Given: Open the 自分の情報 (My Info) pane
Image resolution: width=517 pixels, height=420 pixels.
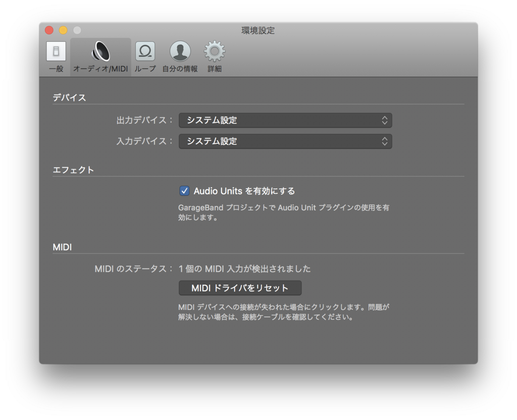Looking at the screenshot, I should (x=180, y=57).
